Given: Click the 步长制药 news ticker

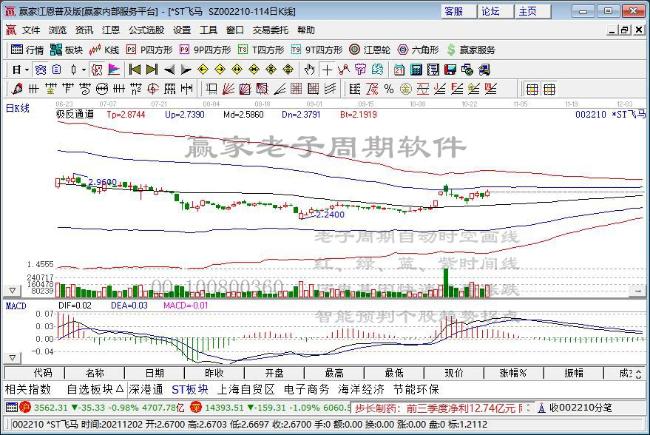Looking at the screenshot, I should click(441, 408).
